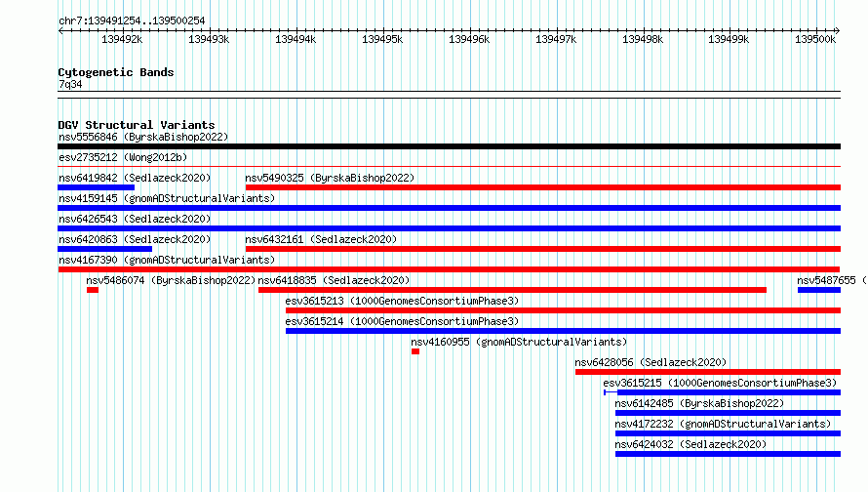Click the chr7:139491254..139500254 coordinates text
This screenshot has height=492, width=868.
click(132, 21)
